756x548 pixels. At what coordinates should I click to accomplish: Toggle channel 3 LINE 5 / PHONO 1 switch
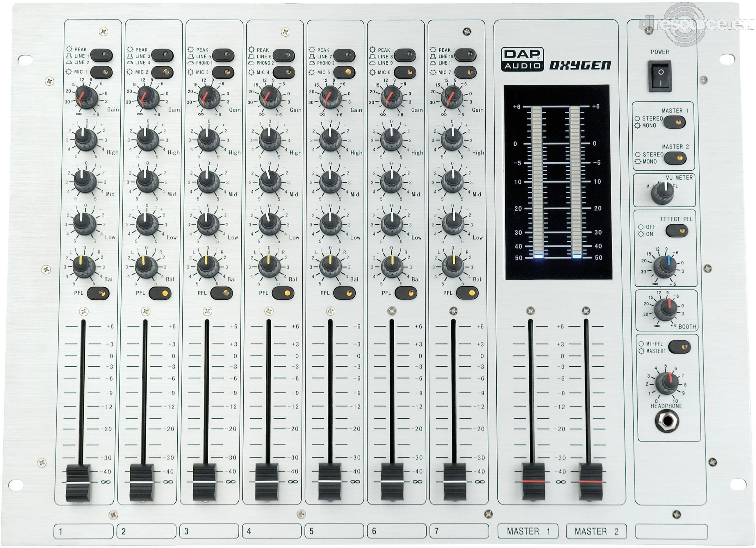click(223, 55)
